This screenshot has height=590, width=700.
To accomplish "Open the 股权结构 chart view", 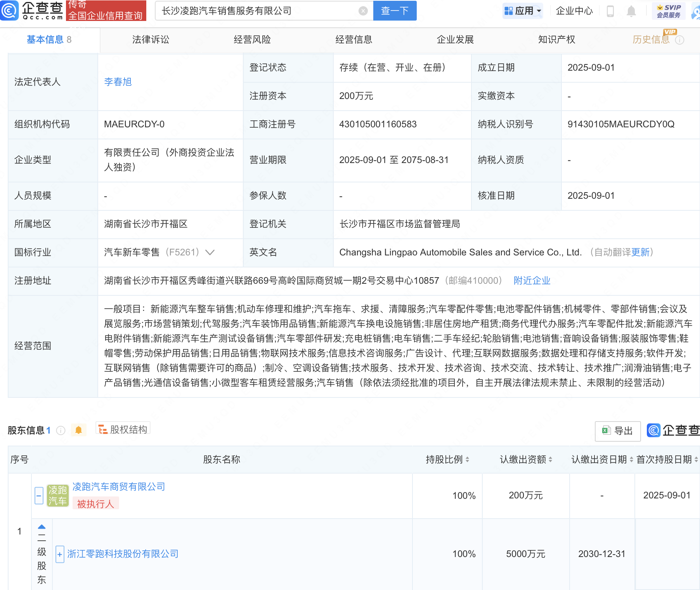I will 123,429.
